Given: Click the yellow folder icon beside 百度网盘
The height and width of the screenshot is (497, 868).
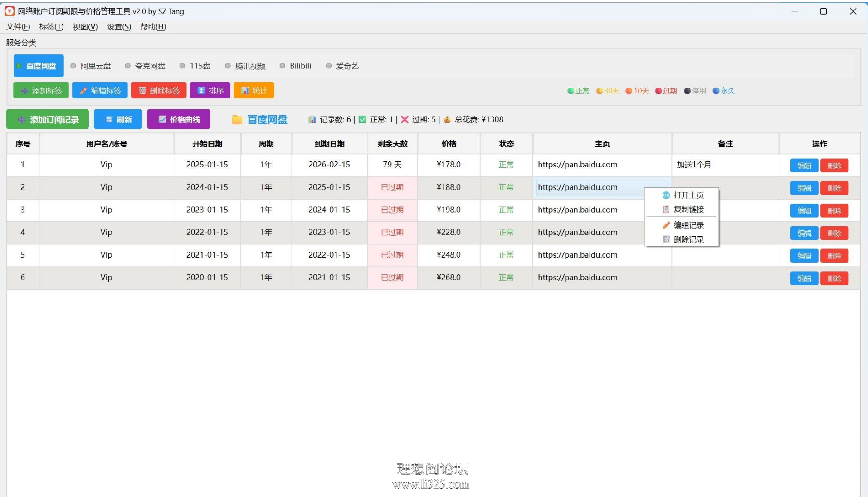Looking at the screenshot, I should pos(237,119).
